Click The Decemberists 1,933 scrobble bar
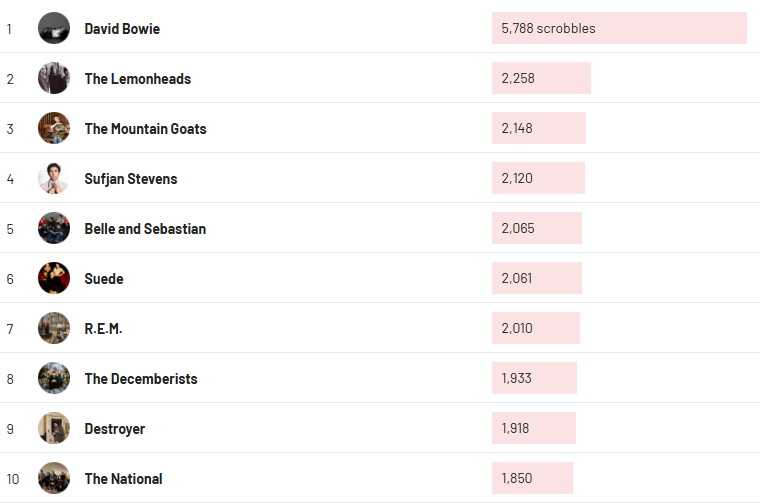The width and height of the screenshot is (760, 503). 534,378
